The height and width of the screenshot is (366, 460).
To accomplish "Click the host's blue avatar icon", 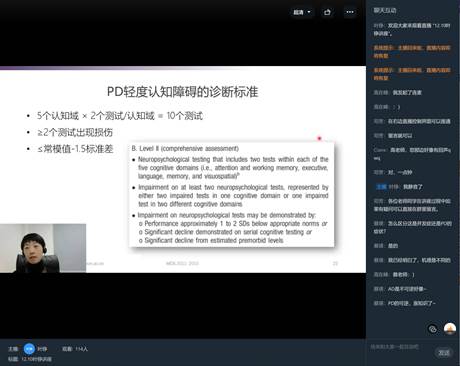I will (x=29, y=349).
